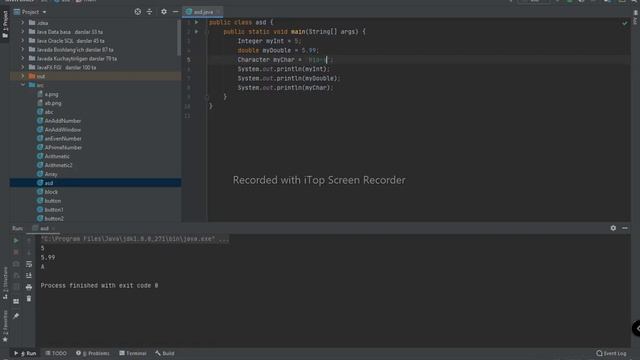
Task: Click the src folder icon
Action: (x=32, y=85)
